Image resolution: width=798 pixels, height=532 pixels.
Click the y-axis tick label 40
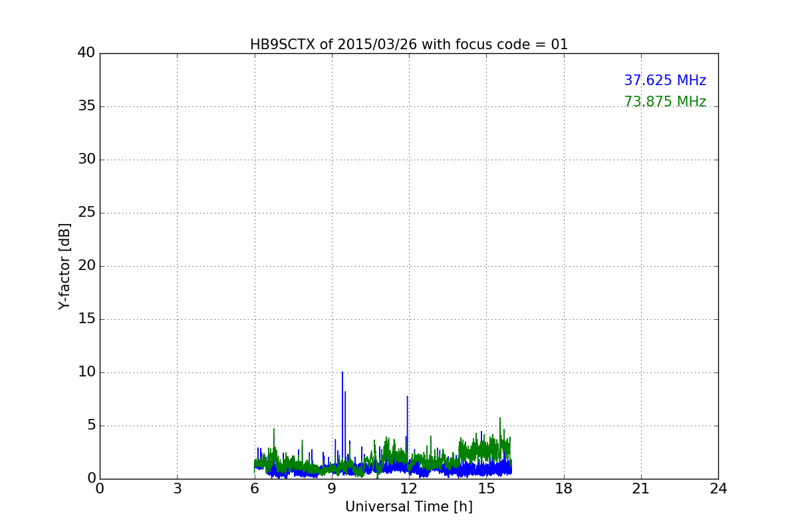click(x=86, y=53)
